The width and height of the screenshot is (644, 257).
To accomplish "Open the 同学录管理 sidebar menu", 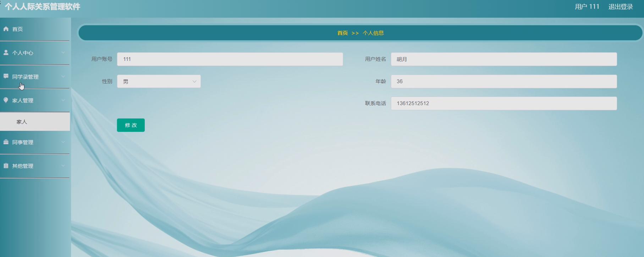I will (x=35, y=77).
